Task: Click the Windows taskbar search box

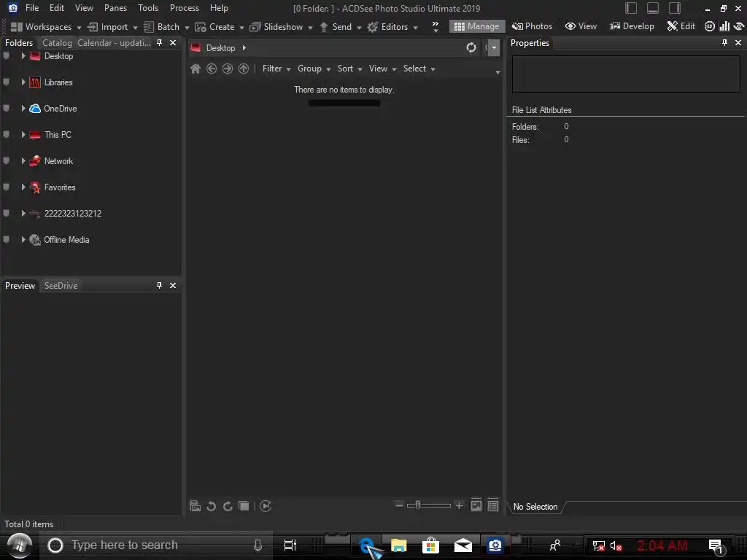Action: (156, 545)
